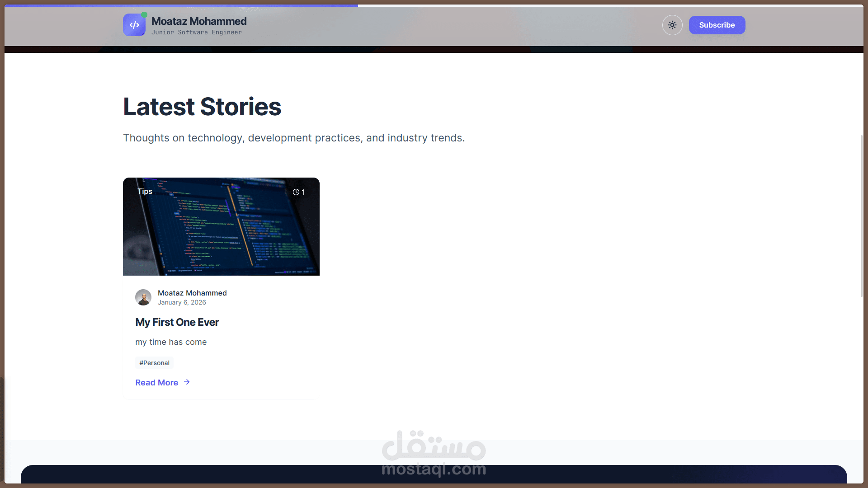Open the My First One Ever post title

[177, 322]
